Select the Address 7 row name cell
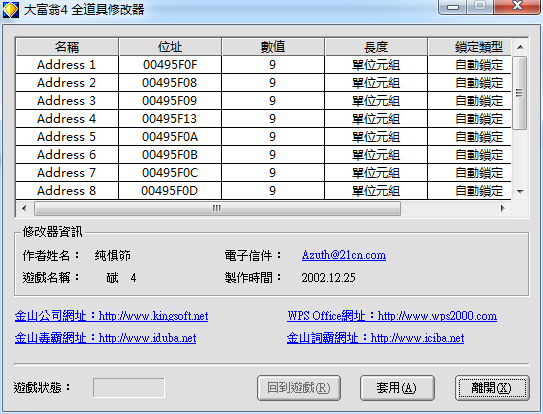This screenshot has width=543, height=414. 67,173
